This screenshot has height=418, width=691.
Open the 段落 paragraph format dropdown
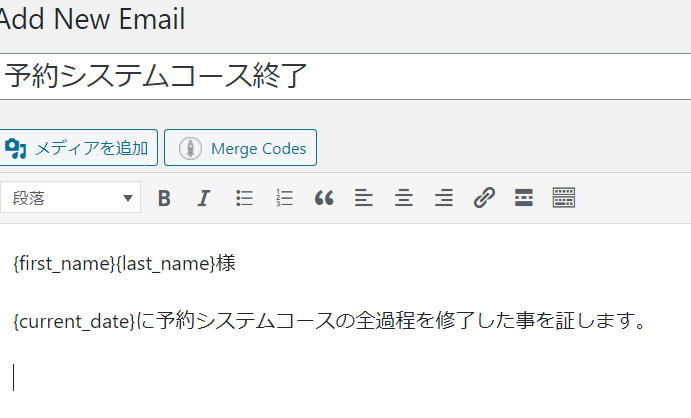(71, 198)
